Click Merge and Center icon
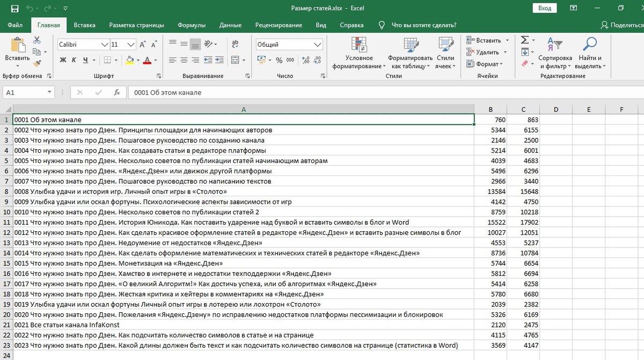The height and width of the screenshot is (360, 644). click(235, 60)
